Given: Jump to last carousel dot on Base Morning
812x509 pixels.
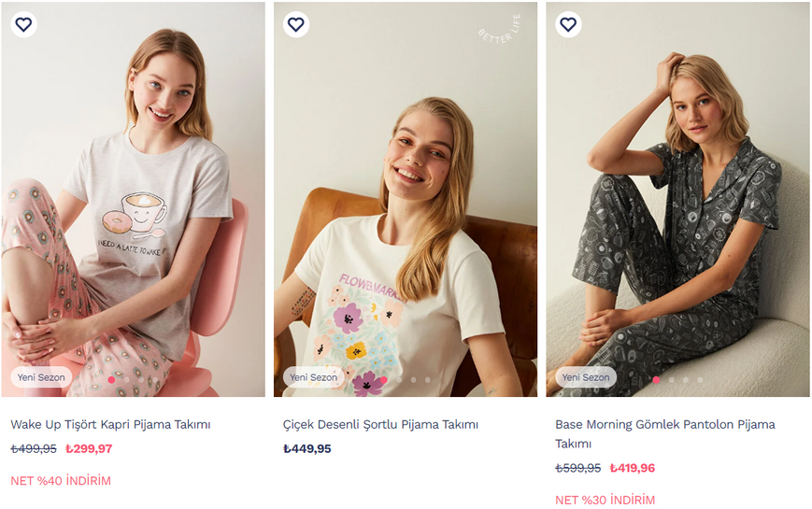Looking at the screenshot, I should (700, 379).
